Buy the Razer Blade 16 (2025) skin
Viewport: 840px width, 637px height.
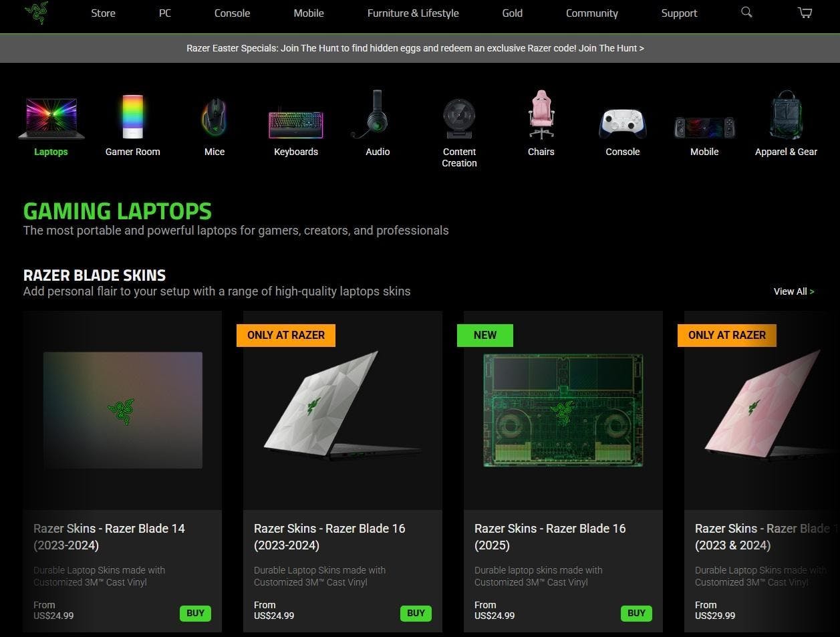pyautogui.click(x=636, y=613)
